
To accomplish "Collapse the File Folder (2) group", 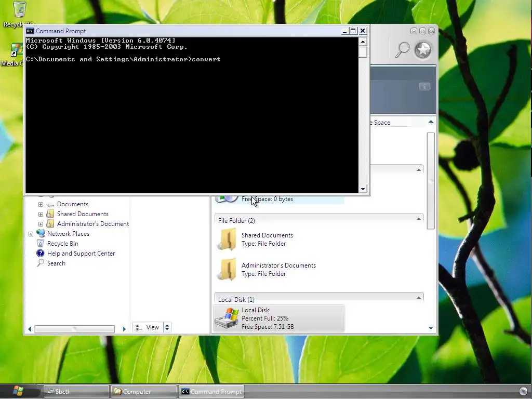I will point(419,219).
